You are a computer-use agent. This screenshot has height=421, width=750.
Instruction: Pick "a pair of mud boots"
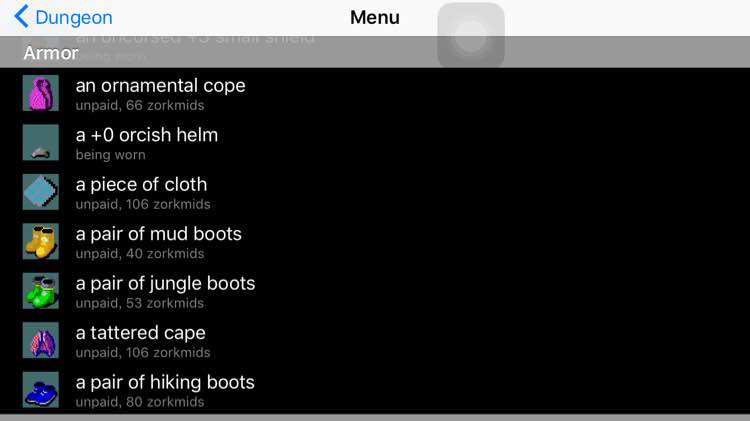(158, 234)
